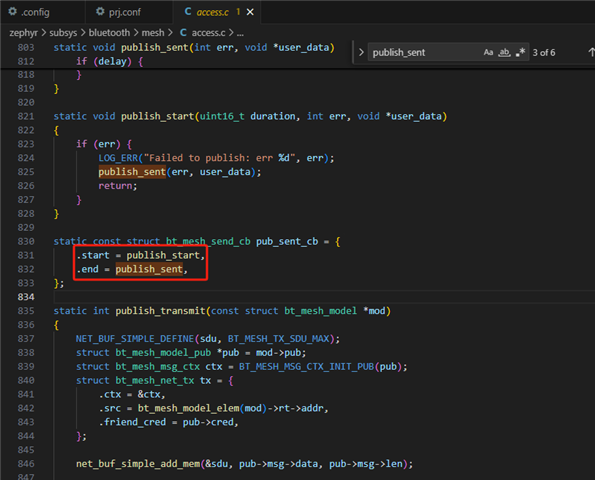This screenshot has width=595, height=480.
Task: Click BT_MESH_MSG_CTX_INIT_PUB macro on line 839
Action: [x=307, y=367]
